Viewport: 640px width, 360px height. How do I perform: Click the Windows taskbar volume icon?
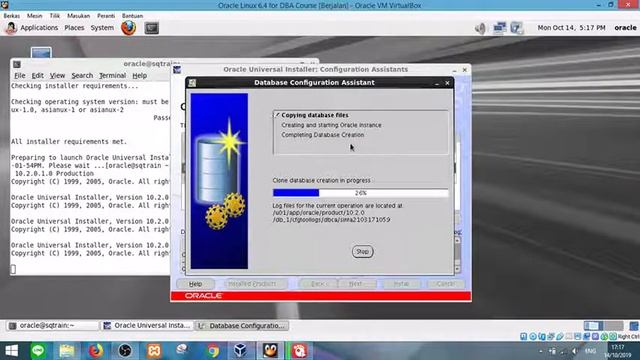click(x=574, y=351)
